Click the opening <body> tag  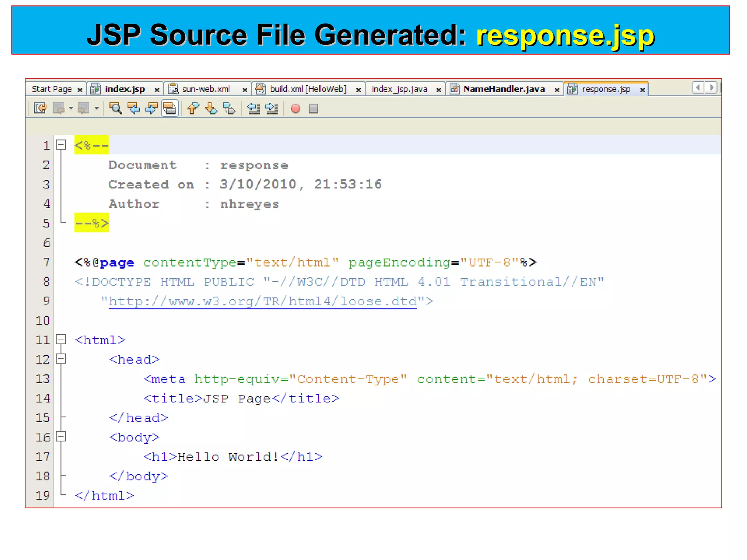coord(134,437)
